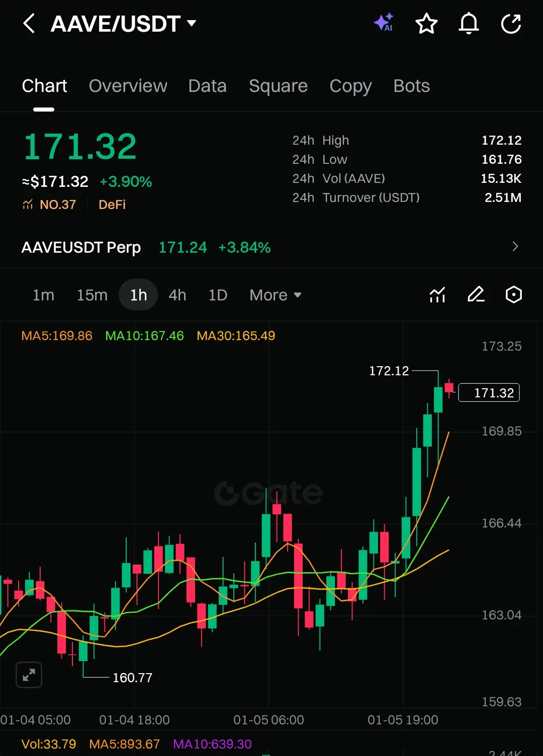Tap the MA30:165.49 indicator label
This screenshot has width=543, height=756.
tap(236, 336)
